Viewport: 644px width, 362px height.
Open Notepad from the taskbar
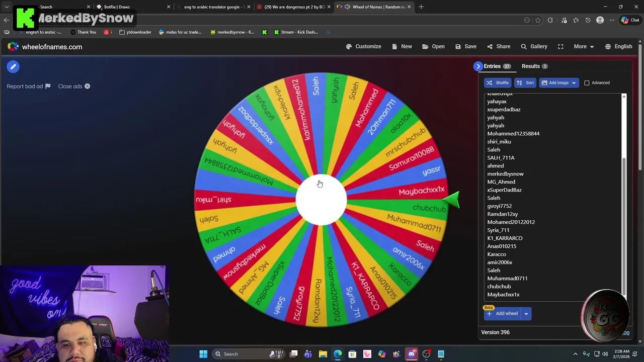[x=441, y=354]
